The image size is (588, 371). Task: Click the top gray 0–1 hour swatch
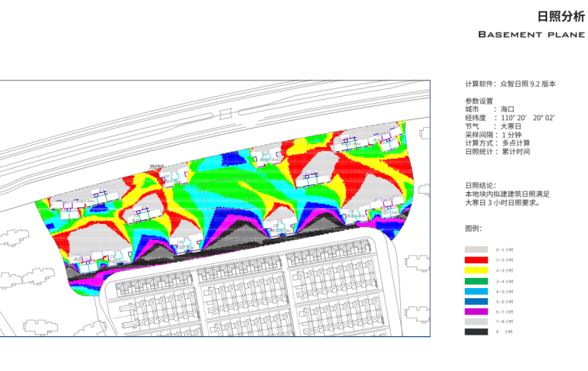[x=476, y=250]
